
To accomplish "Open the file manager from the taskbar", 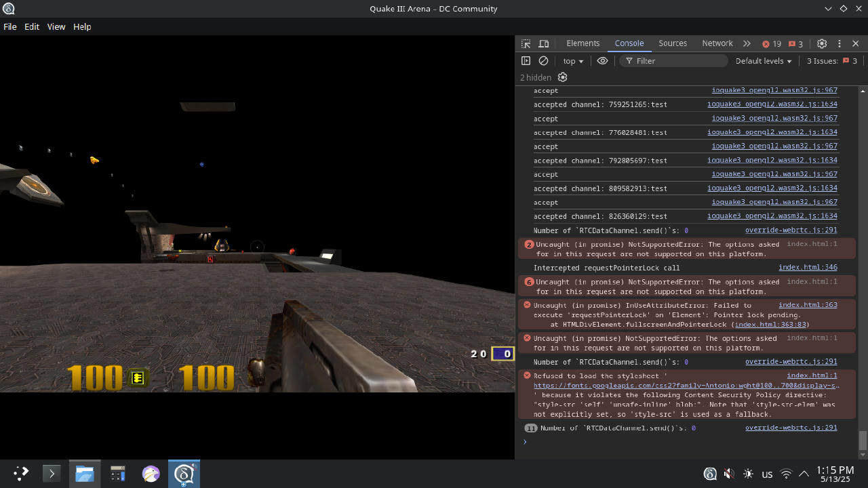I will 84,474.
